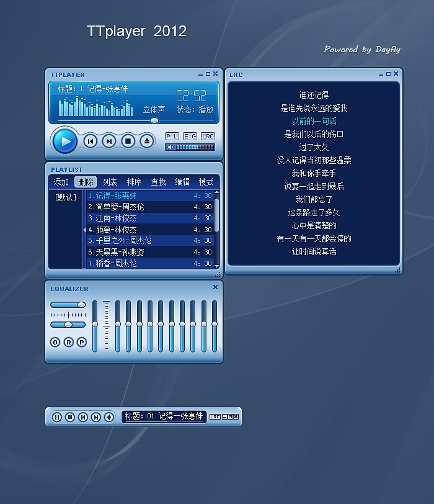Click lyric line 以前的一句话

[x=314, y=121]
